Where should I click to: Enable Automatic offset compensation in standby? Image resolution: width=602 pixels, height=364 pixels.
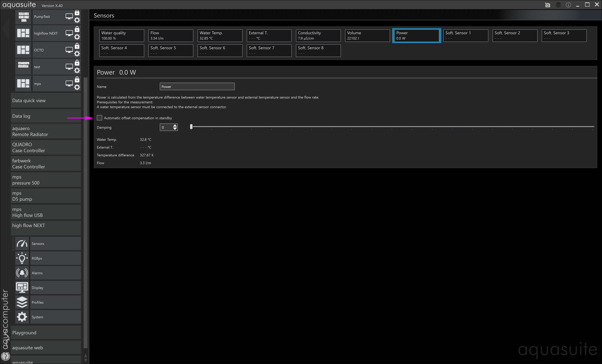click(100, 118)
